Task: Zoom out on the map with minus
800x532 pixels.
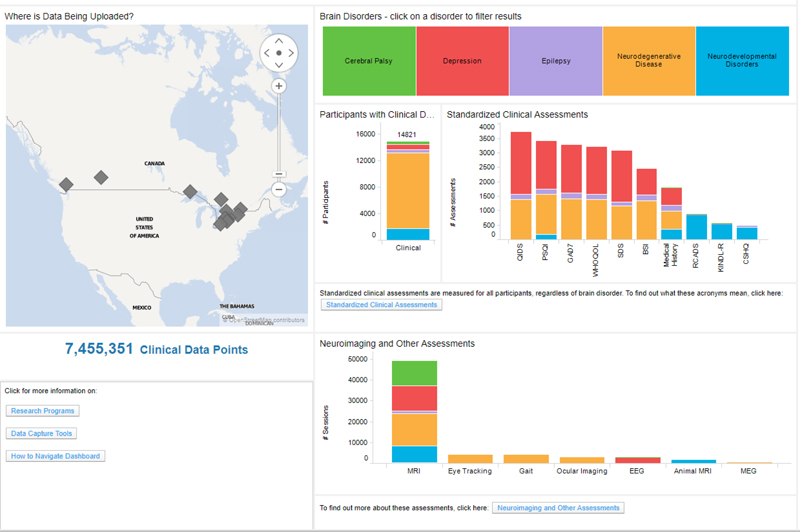Action: 279,189
